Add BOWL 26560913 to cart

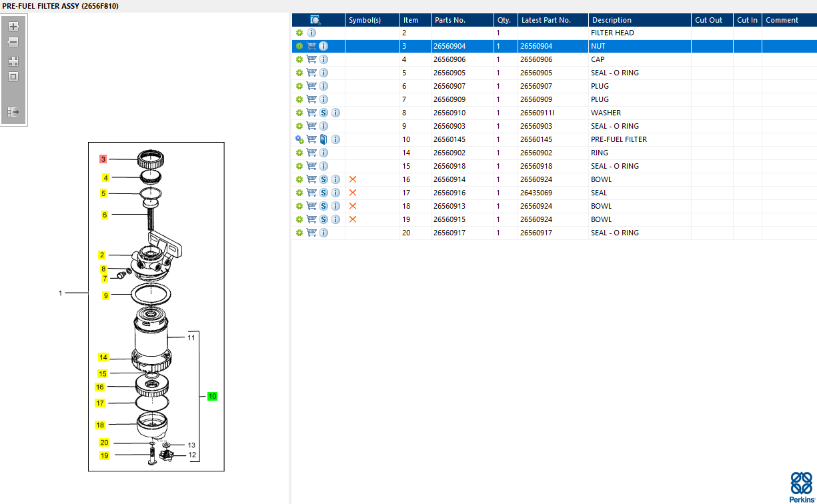coord(311,206)
